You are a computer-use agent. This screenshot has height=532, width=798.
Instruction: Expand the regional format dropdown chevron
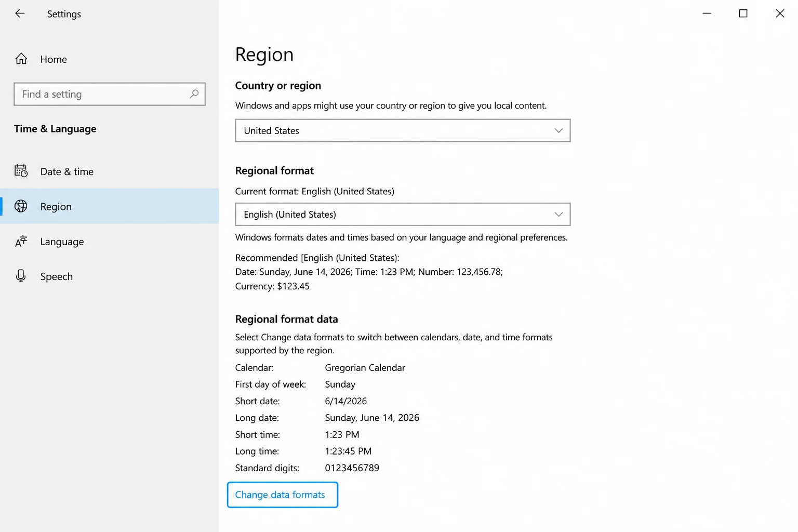pyautogui.click(x=558, y=214)
